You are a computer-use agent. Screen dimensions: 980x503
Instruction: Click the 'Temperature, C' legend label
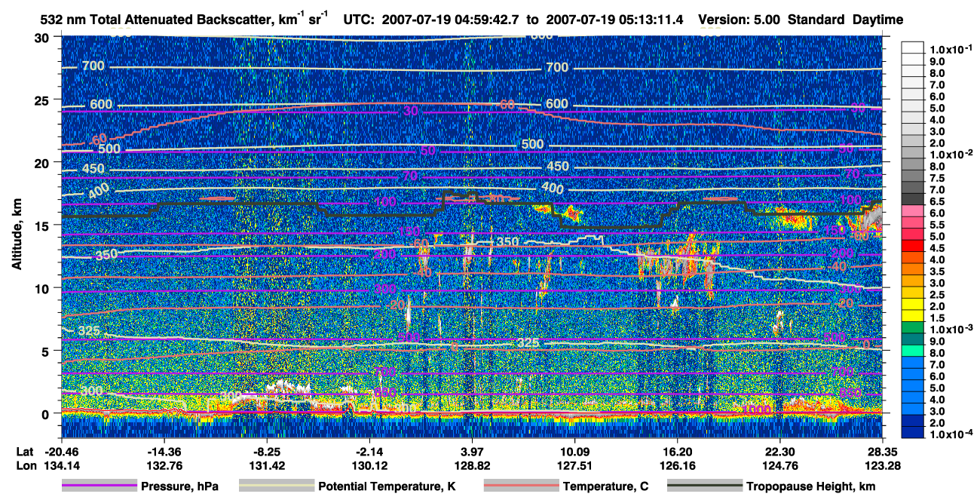605,487
